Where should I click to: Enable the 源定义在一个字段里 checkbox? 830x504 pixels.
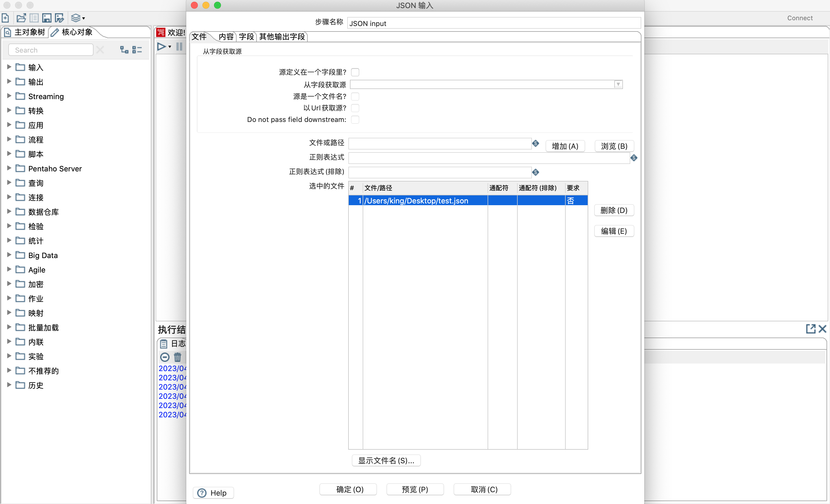pyautogui.click(x=355, y=72)
